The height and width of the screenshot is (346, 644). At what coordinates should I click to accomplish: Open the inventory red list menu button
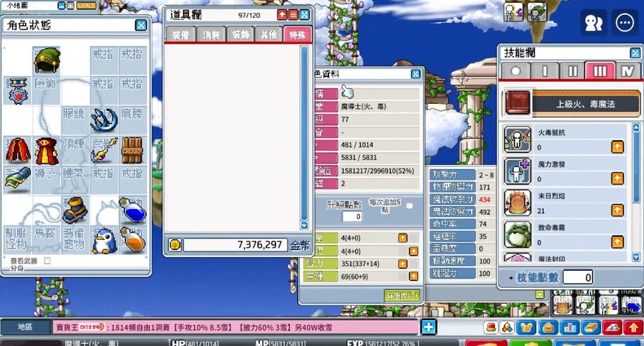click(x=293, y=15)
